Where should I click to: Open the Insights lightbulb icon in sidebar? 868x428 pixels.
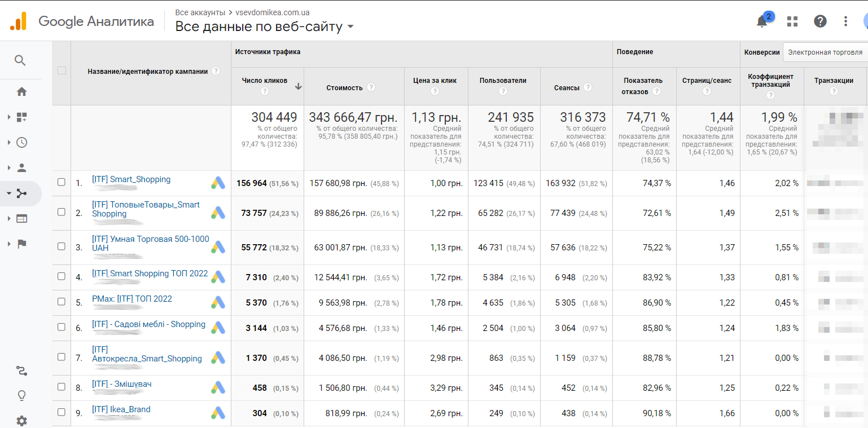pos(21,396)
